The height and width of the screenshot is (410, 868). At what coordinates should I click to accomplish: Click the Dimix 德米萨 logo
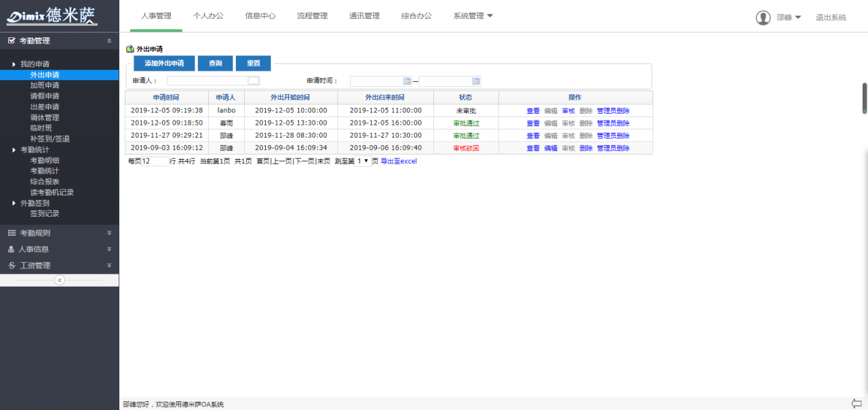pos(52,16)
